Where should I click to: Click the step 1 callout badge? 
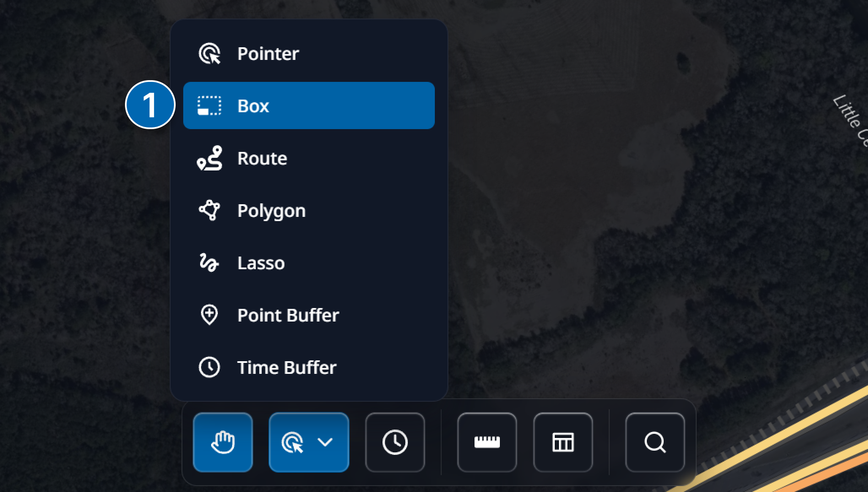[150, 105]
